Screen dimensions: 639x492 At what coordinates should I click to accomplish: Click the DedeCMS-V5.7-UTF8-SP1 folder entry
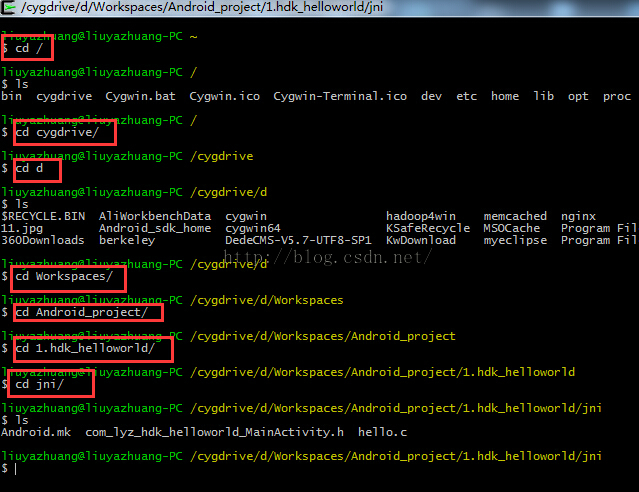[298, 240]
